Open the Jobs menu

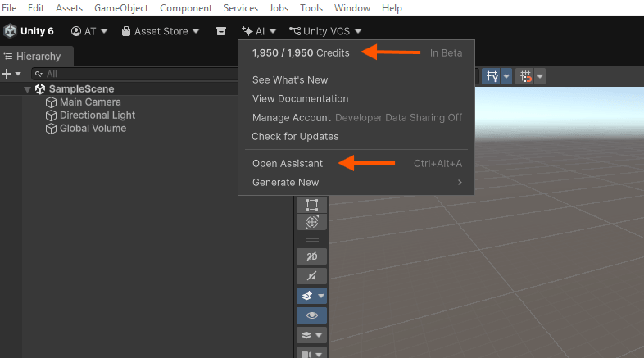click(x=279, y=8)
